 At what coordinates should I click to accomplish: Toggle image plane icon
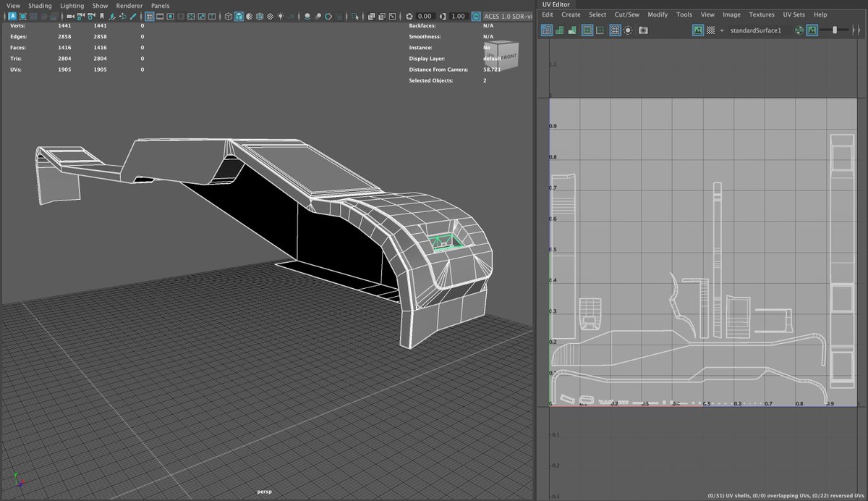pyautogui.click(x=112, y=16)
